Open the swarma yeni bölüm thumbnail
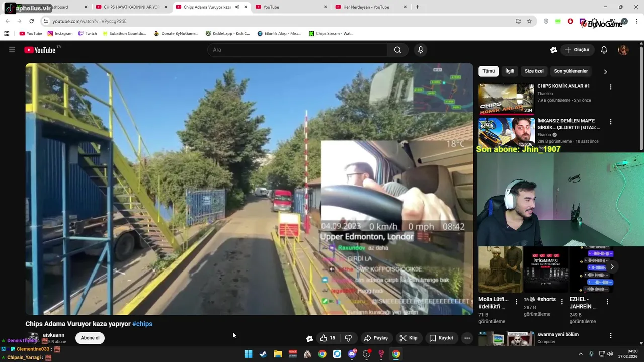Image resolution: width=644 pixels, height=362 pixels. tap(506, 339)
